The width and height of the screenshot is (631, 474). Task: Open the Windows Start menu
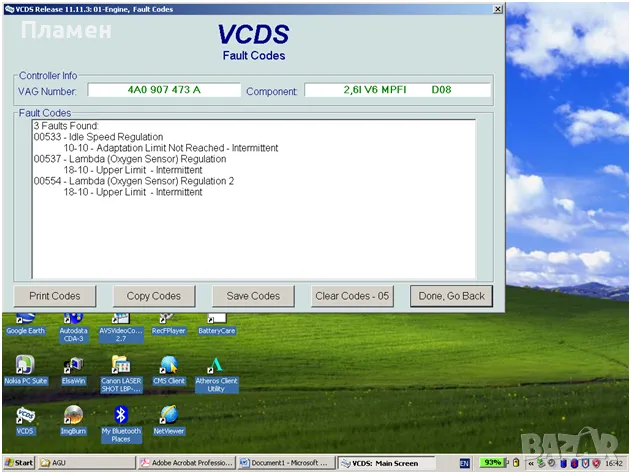click(19, 463)
